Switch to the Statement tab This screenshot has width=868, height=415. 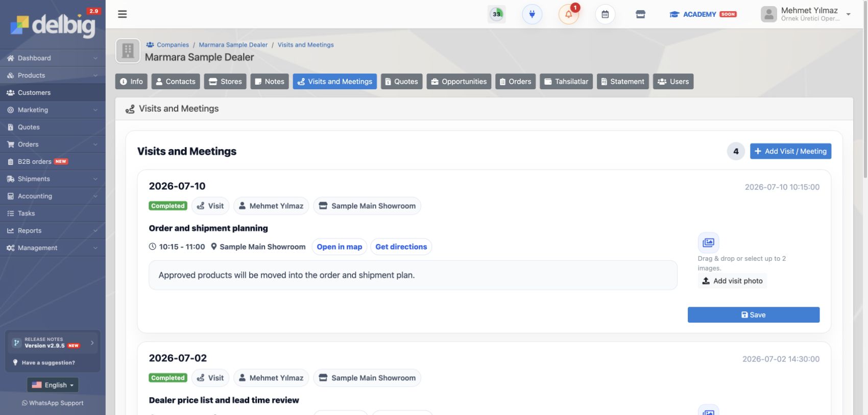(622, 81)
